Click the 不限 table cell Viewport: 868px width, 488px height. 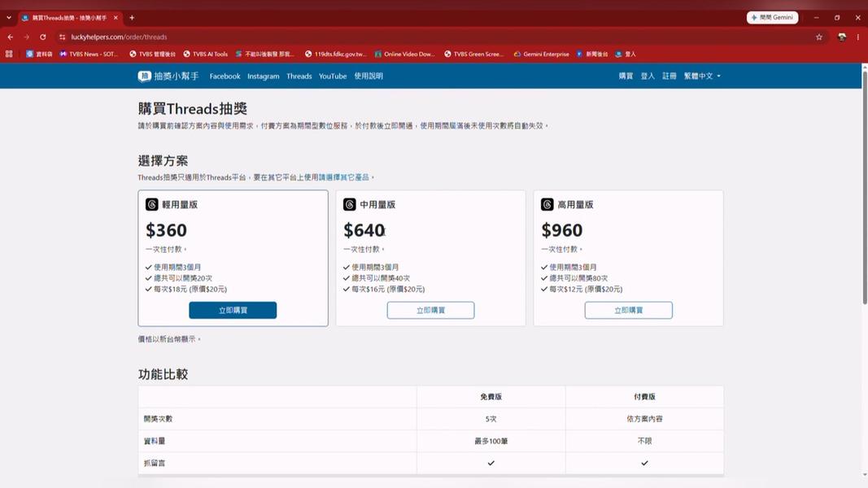(644, 441)
